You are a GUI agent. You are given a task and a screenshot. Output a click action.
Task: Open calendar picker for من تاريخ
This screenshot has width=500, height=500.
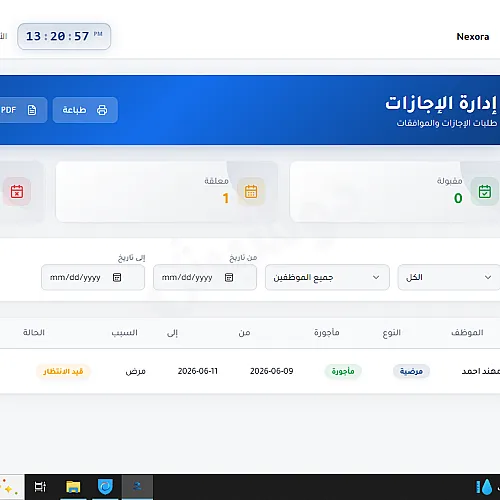tap(229, 277)
